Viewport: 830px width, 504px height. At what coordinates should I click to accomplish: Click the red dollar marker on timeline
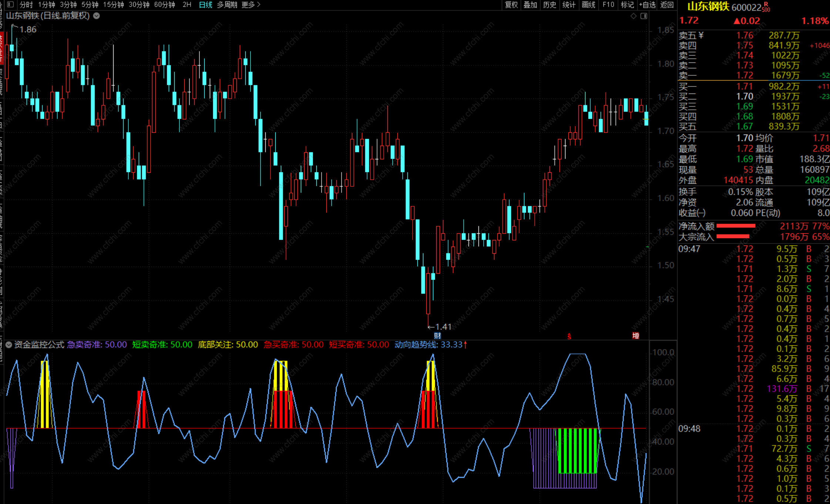tap(569, 336)
